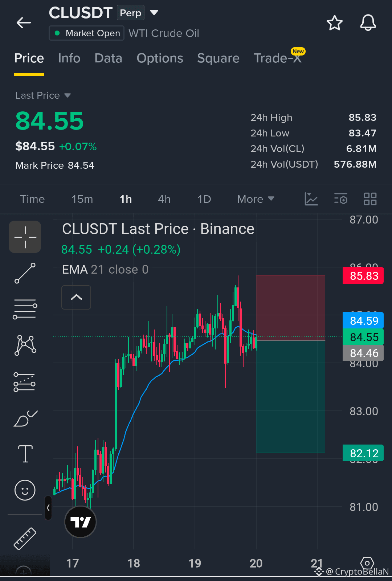
Task: Open the multi-chart grid layout icon
Action: tap(370, 199)
